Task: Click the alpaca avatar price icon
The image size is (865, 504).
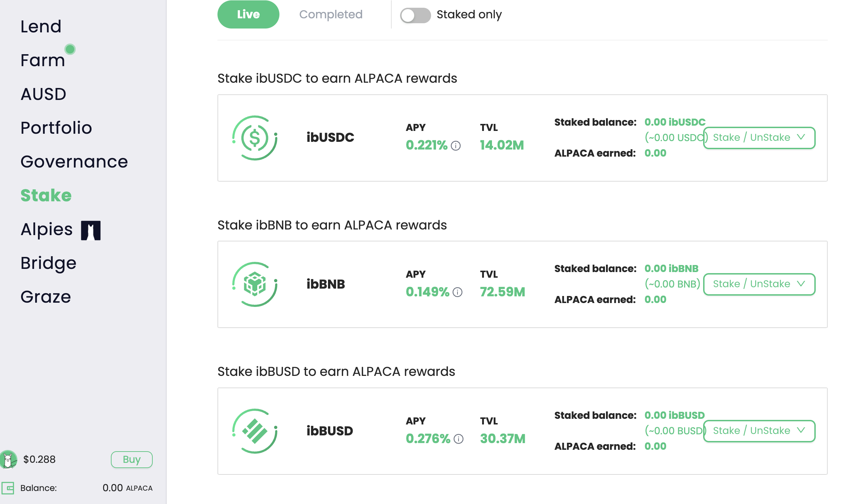Action: tap(8, 459)
